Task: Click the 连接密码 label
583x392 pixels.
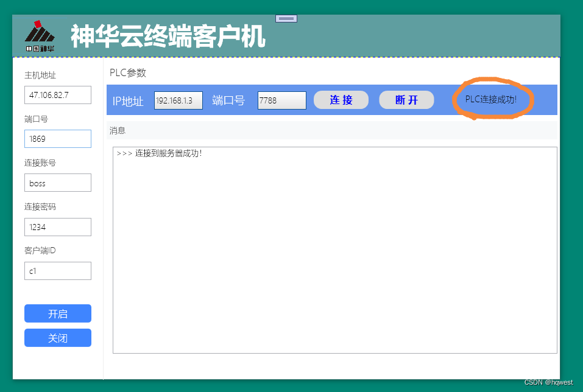Action: pyautogui.click(x=40, y=206)
